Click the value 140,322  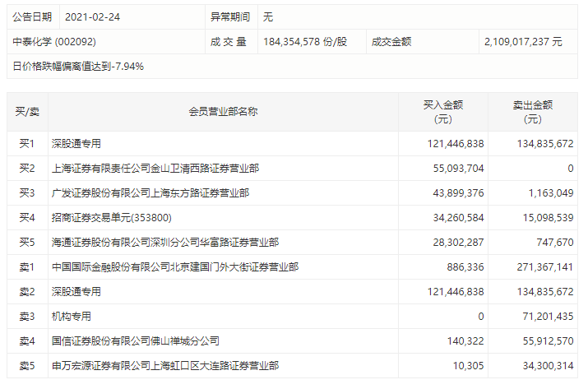pos(465,341)
